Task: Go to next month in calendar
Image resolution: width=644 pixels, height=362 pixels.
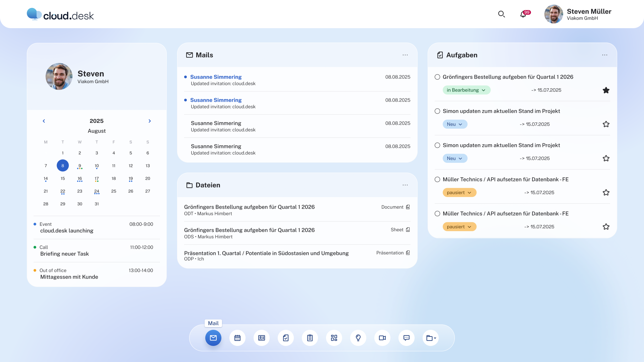Action: click(150, 121)
